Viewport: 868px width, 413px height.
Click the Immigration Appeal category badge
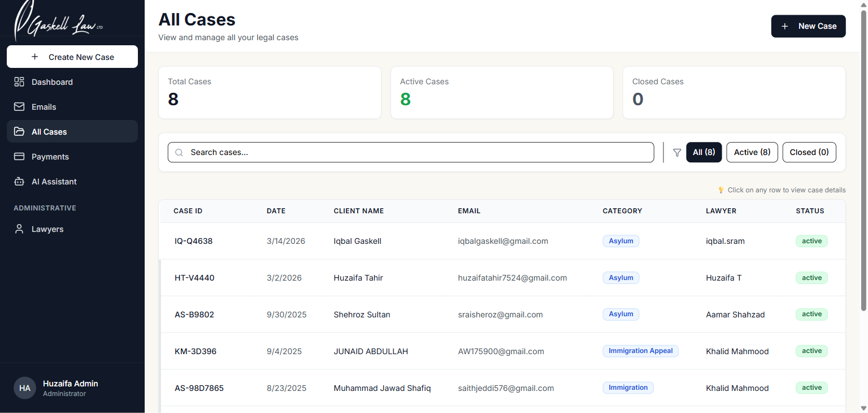click(640, 351)
